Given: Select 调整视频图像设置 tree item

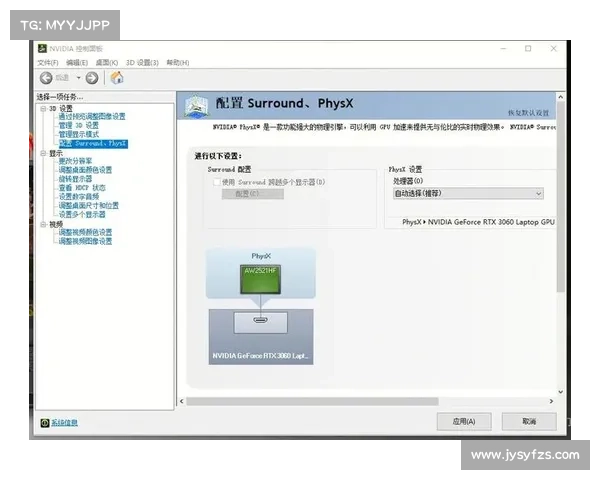Looking at the screenshot, I should [85, 241].
